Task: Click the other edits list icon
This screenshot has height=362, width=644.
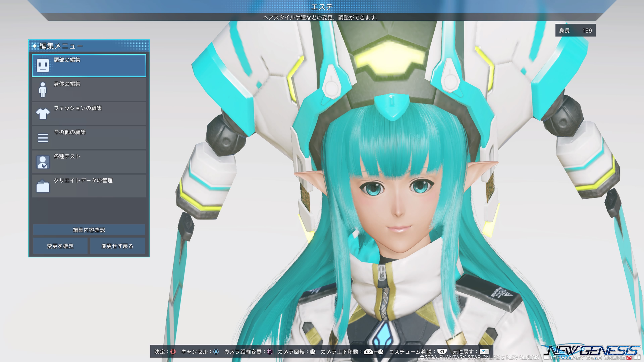Action: pyautogui.click(x=43, y=138)
